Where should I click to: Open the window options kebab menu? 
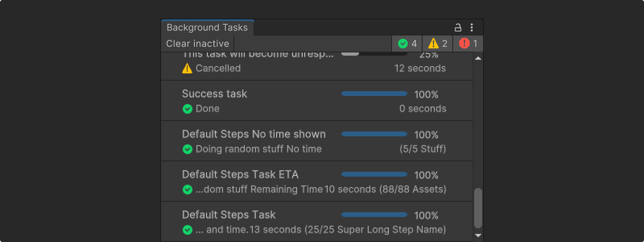tap(472, 27)
